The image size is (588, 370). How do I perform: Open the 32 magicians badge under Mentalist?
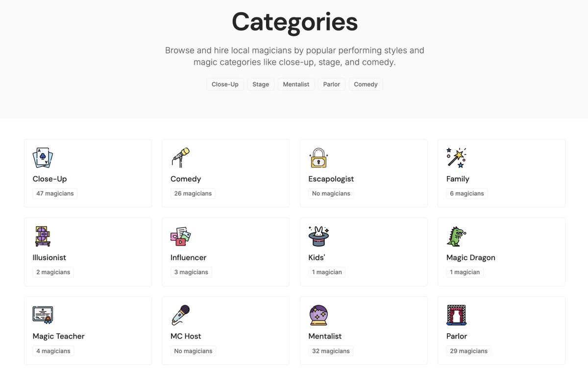click(331, 351)
